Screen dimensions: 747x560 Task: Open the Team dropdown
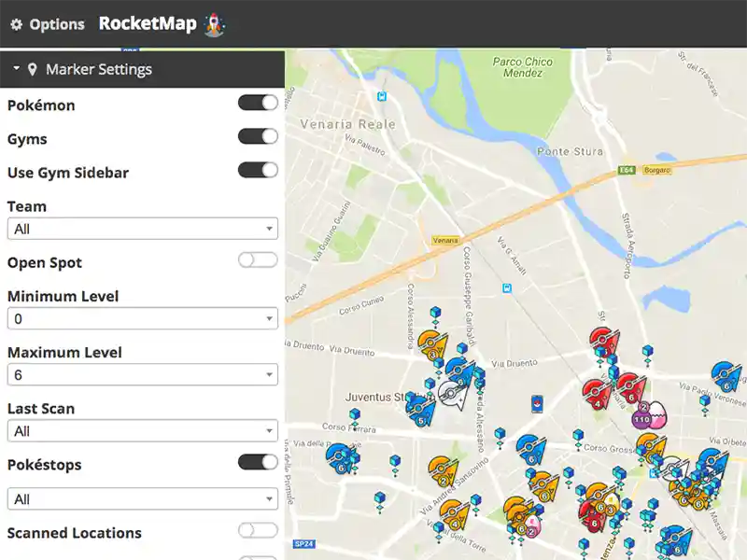click(x=143, y=229)
